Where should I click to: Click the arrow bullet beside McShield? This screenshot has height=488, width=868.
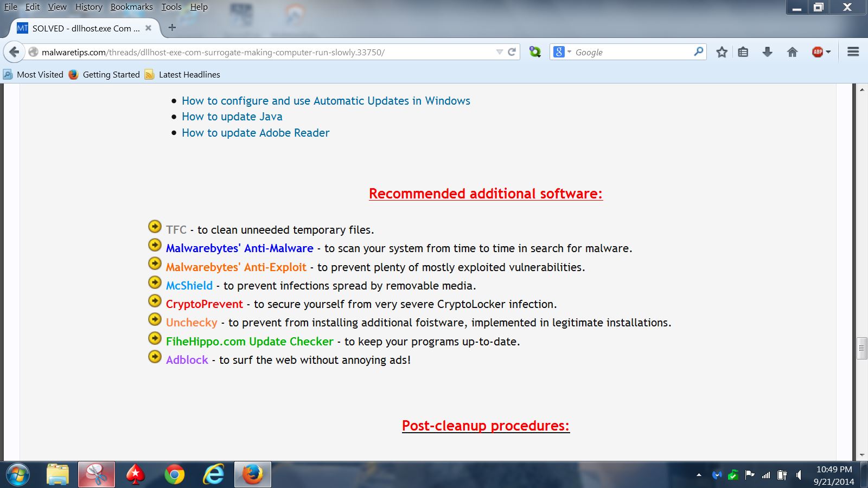click(155, 282)
